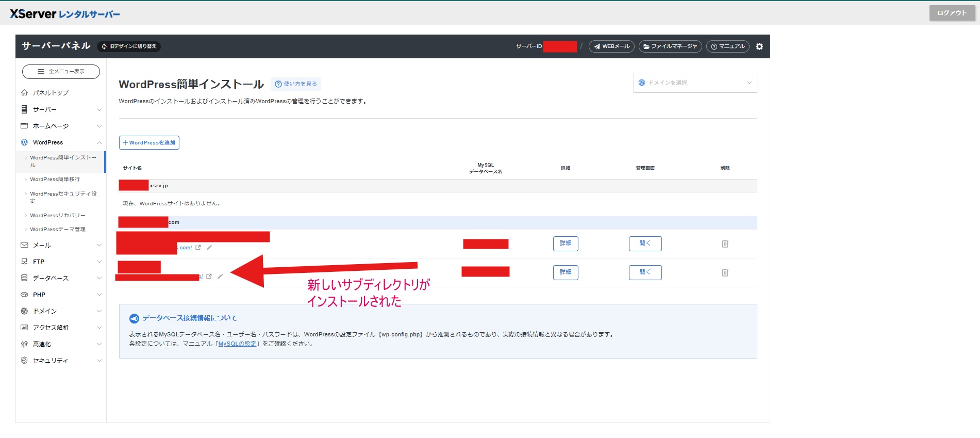Click the WordPressを追加 button

tap(149, 143)
